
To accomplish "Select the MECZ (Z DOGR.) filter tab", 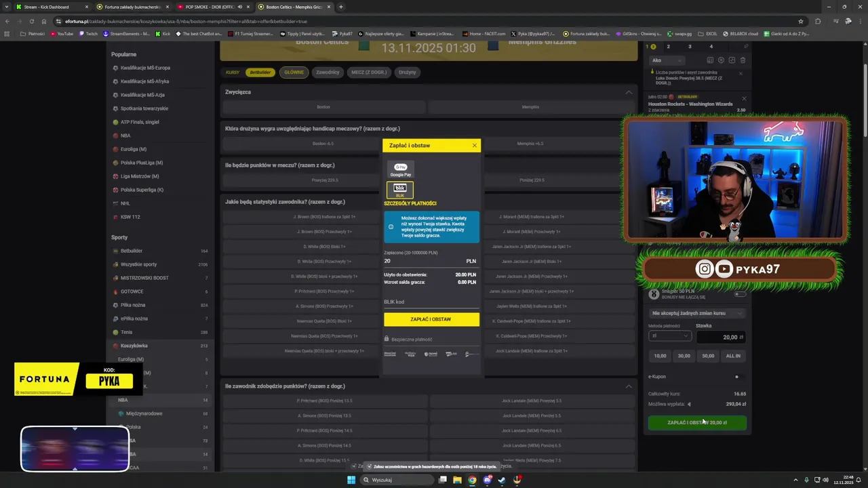I will tap(369, 72).
